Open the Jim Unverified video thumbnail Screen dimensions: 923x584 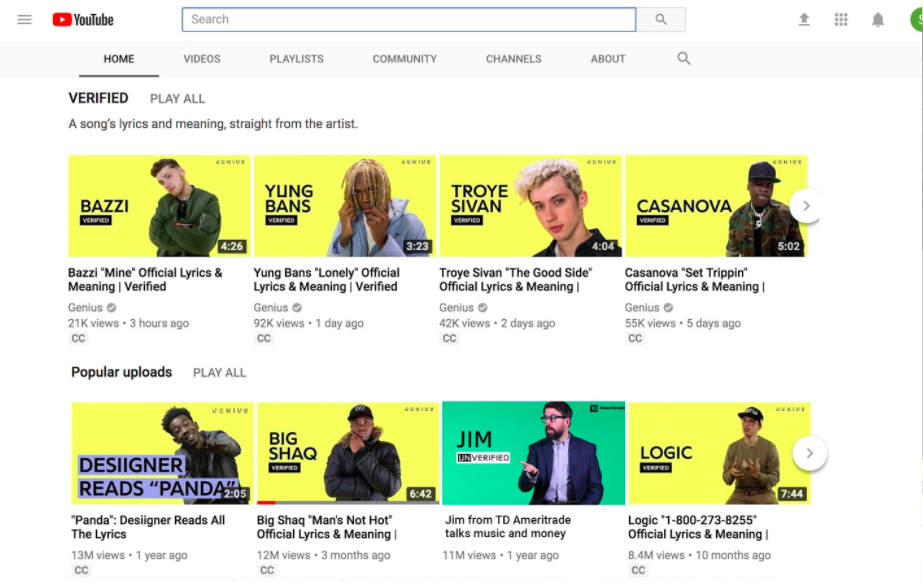coord(533,453)
